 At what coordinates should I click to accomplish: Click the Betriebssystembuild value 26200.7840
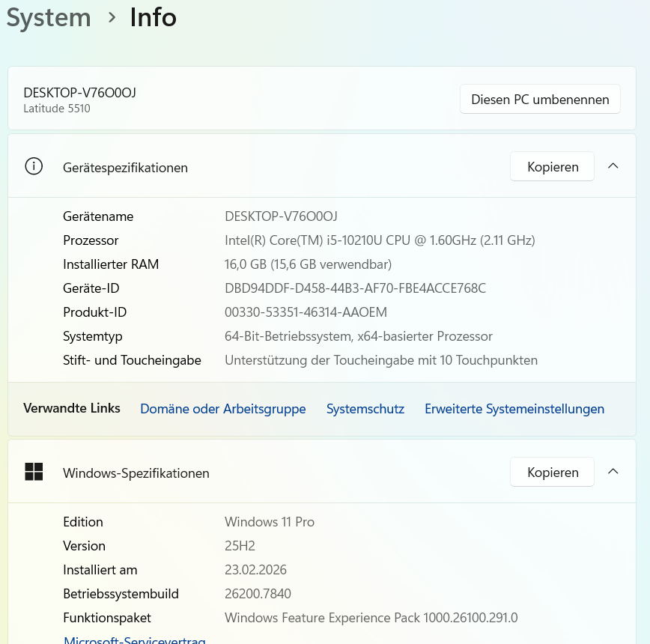click(x=258, y=593)
